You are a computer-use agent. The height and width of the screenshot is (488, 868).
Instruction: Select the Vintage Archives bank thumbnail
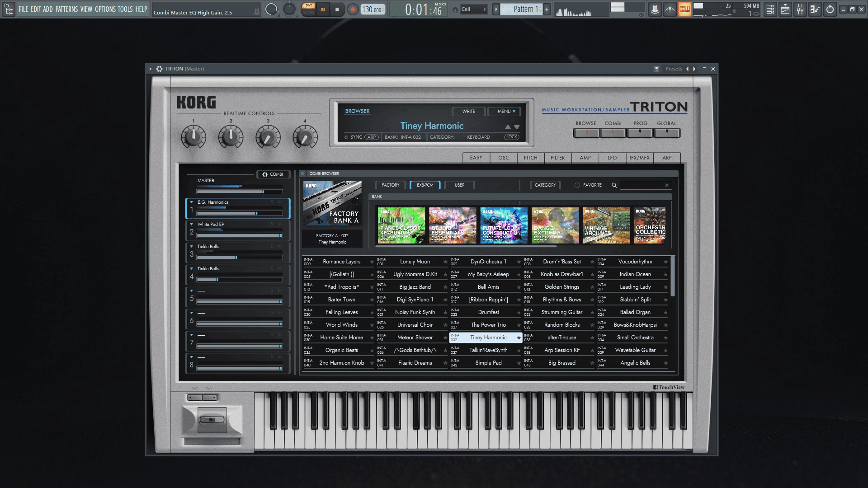pos(606,225)
